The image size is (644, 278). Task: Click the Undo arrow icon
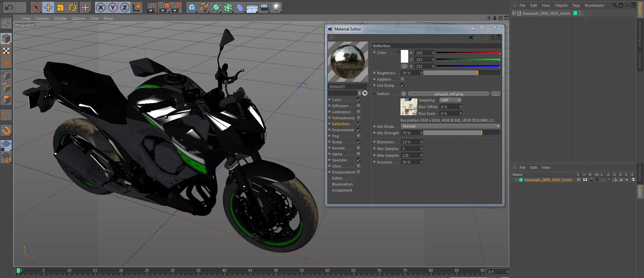coord(9,7)
